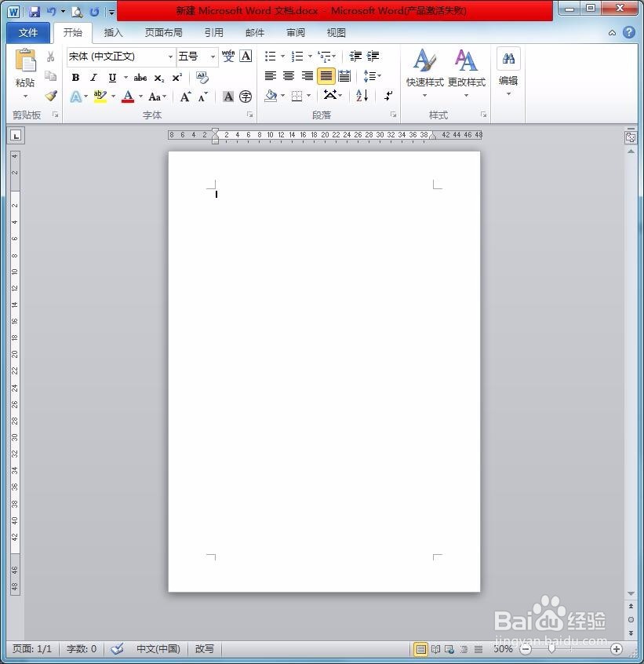This screenshot has width=644, height=664.
Task: Open the multilevel list dropdown
Action: [326, 56]
